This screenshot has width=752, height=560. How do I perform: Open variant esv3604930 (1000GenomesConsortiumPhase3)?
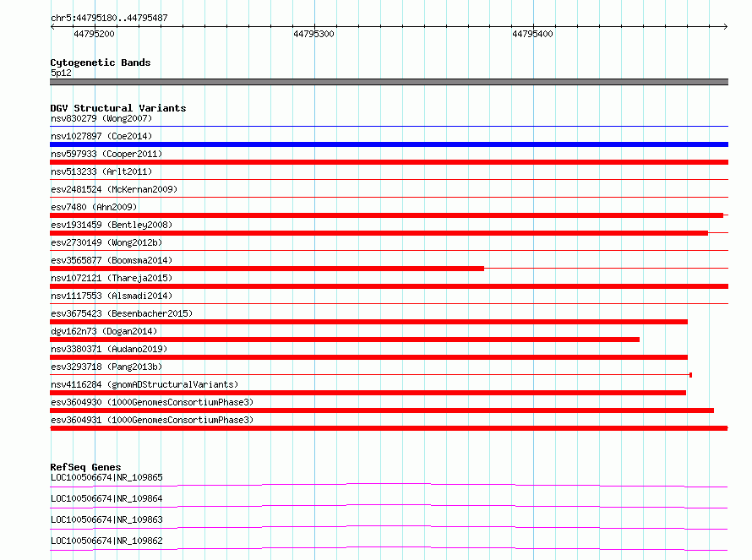click(152, 402)
